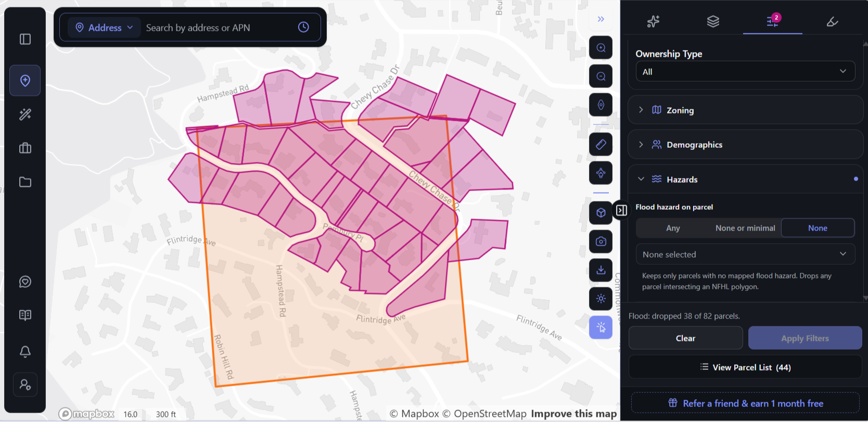Open the Ownership Type dropdown
This screenshot has width=868, height=422.
(x=745, y=71)
